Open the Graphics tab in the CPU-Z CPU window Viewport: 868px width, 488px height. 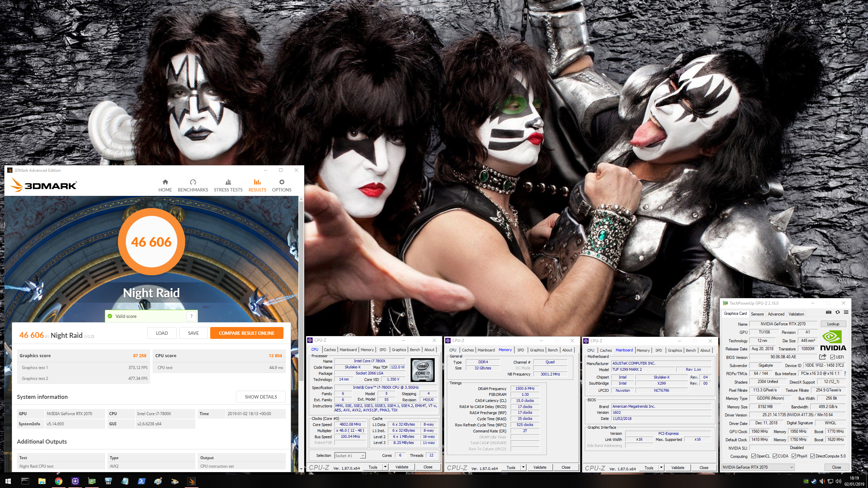[399, 350]
